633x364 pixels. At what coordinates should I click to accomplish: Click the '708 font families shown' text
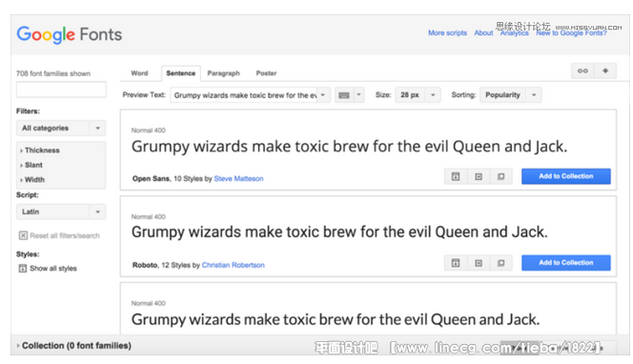53,73
